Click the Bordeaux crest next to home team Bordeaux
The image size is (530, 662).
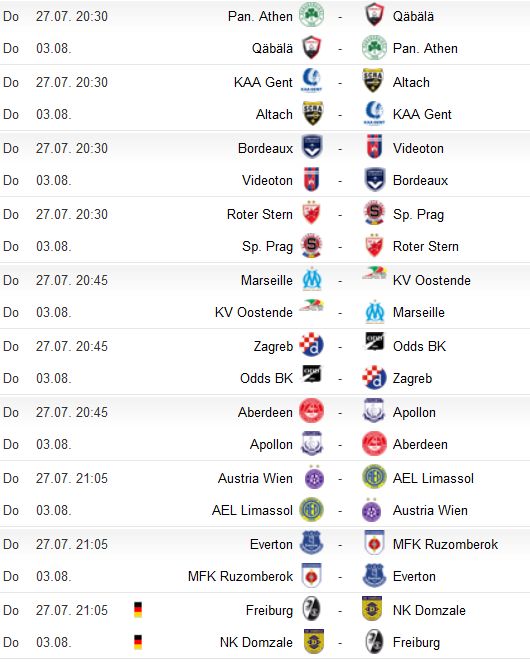[x=312, y=147]
